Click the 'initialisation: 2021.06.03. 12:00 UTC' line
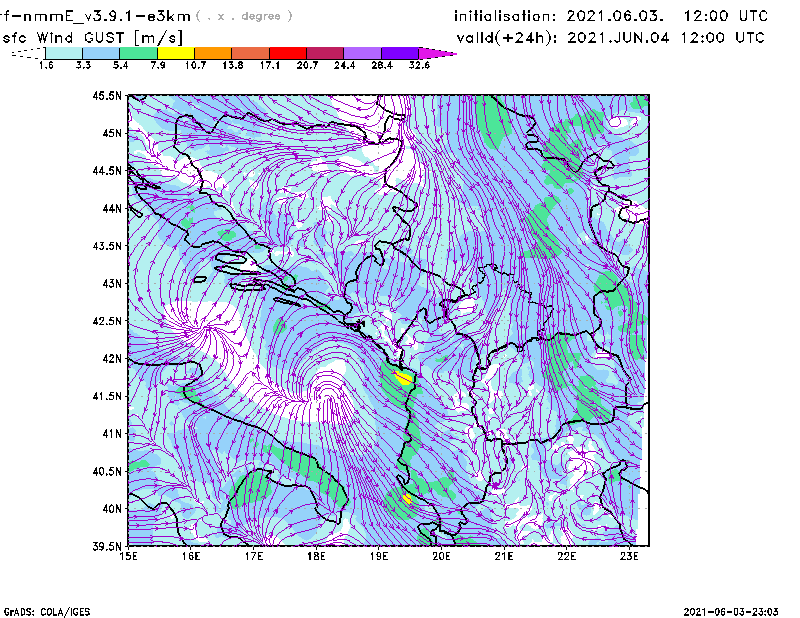 [x=611, y=16]
